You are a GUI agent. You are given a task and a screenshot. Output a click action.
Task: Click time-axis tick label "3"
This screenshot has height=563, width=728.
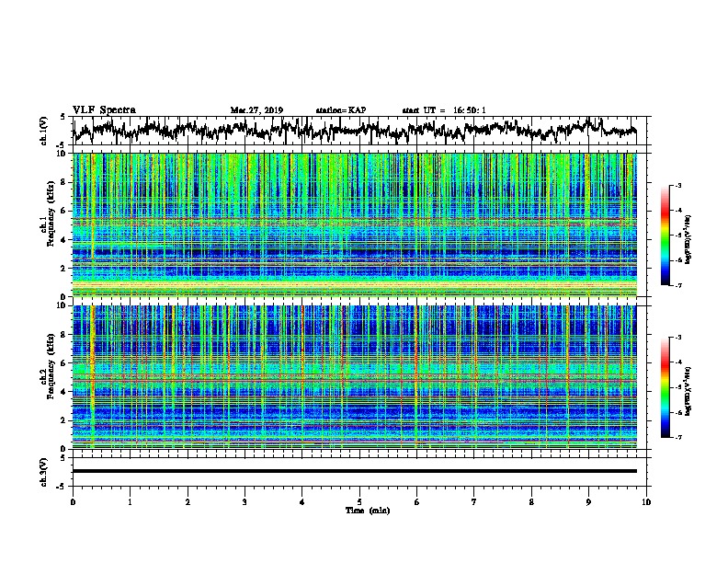[245, 502]
